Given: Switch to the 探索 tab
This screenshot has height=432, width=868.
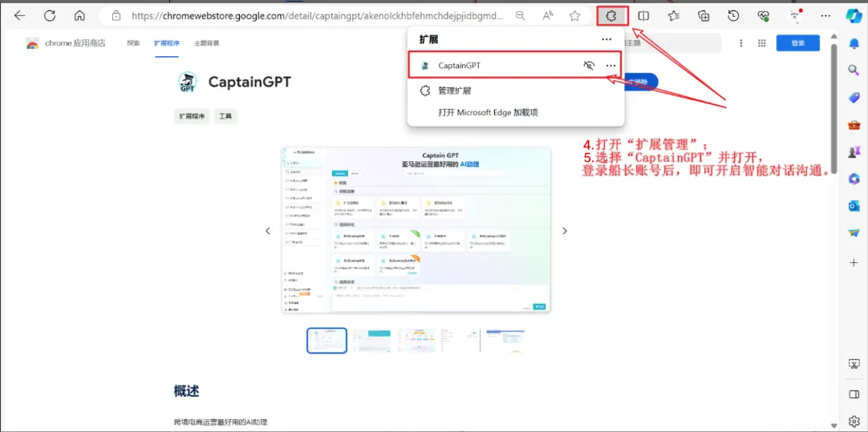Looking at the screenshot, I should 133,42.
